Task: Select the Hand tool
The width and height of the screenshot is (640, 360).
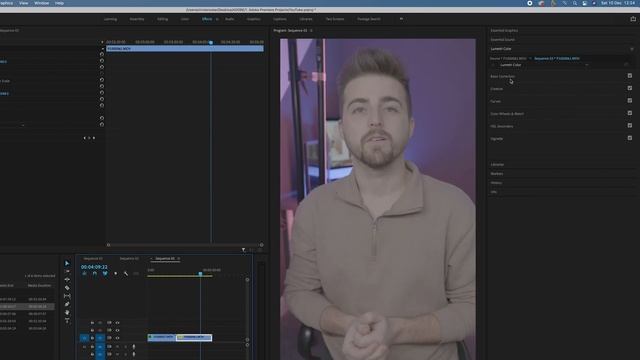Action: (67, 312)
